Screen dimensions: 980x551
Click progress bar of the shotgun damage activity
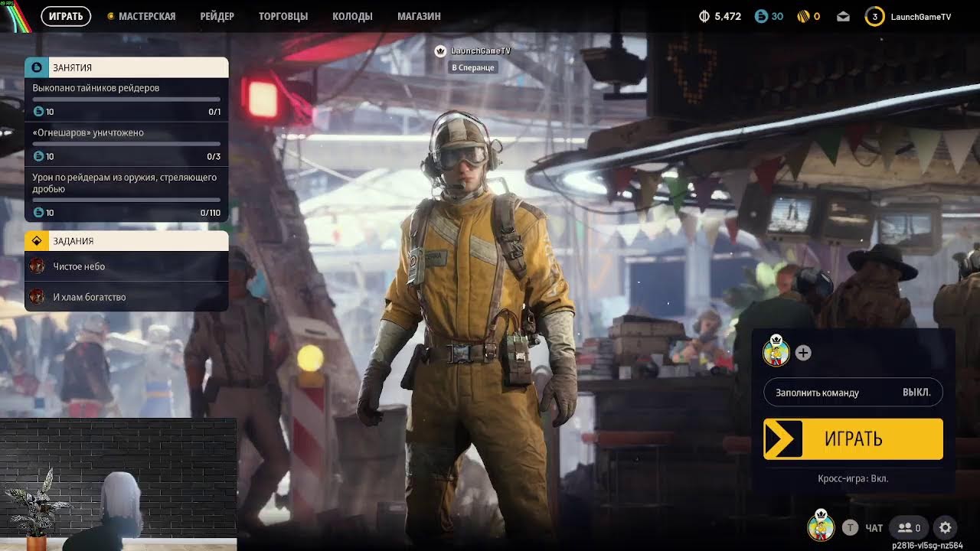point(126,200)
